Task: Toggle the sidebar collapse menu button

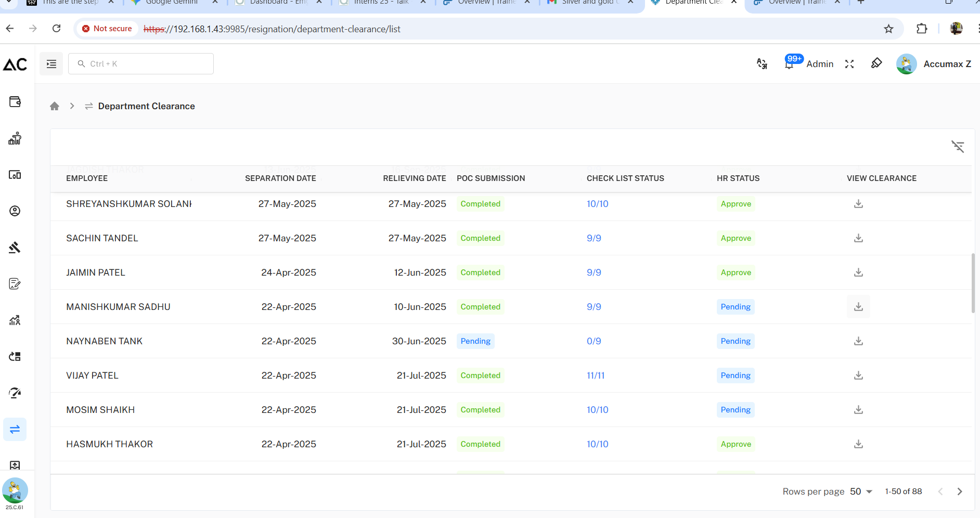Action: point(51,64)
